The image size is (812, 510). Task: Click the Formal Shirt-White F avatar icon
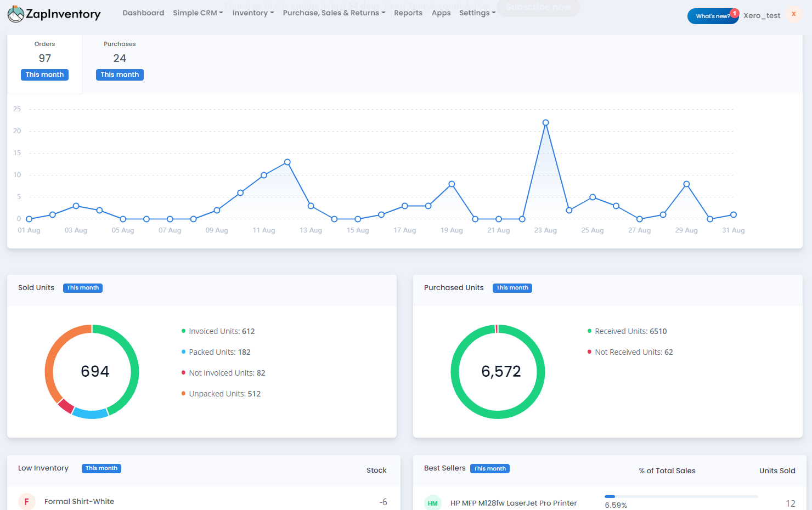point(27,502)
